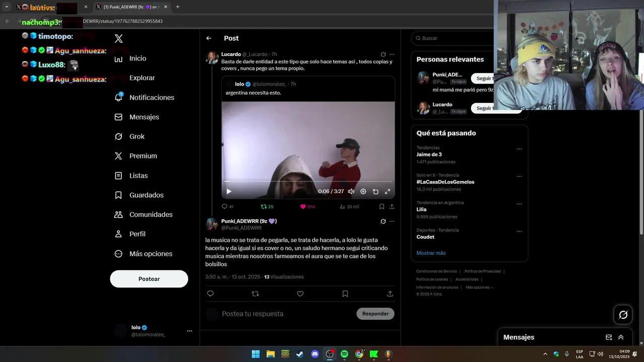
Task: Open Lucardo profile name link
Action: tap(231, 54)
